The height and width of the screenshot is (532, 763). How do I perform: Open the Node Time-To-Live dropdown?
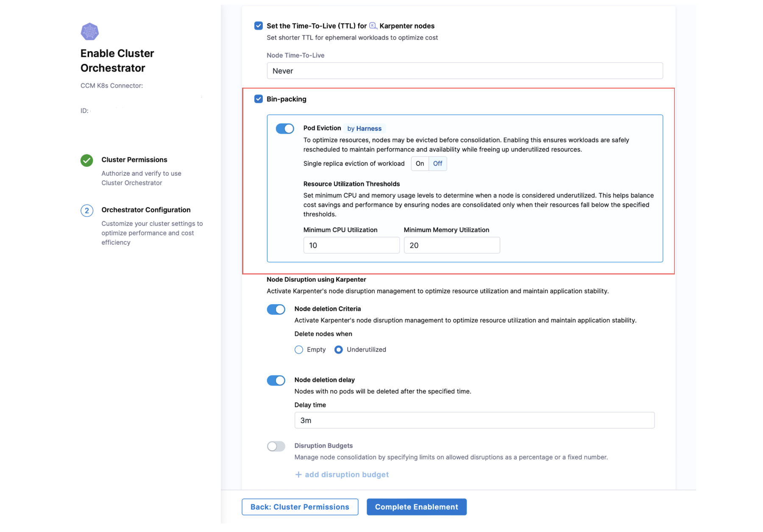tap(465, 71)
